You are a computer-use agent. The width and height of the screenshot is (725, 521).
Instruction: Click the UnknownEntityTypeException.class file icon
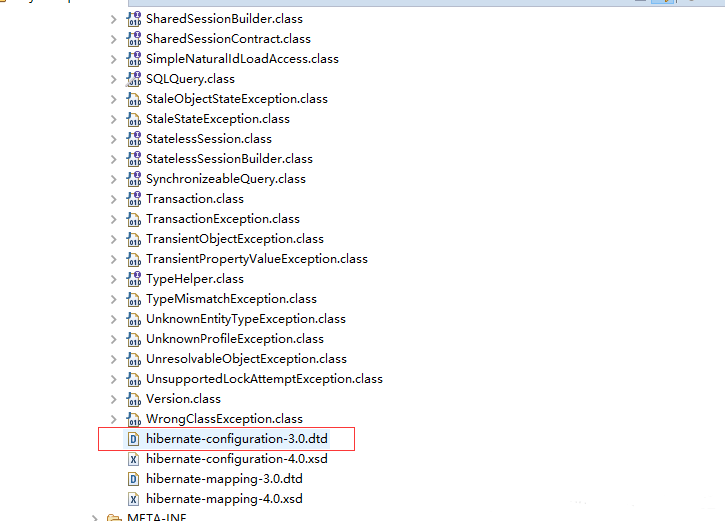[x=134, y=319]
